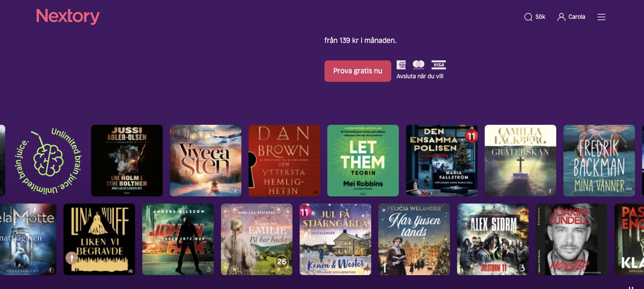This screenshot has width=644, height=289.
Task: Open Camilla Läckberg Gråterskan cover
Action: pos(520,161)
